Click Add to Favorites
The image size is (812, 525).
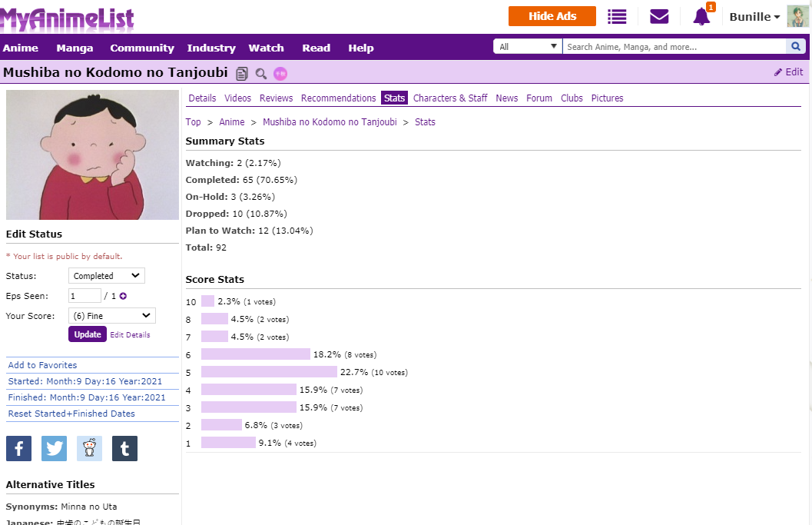42,365
